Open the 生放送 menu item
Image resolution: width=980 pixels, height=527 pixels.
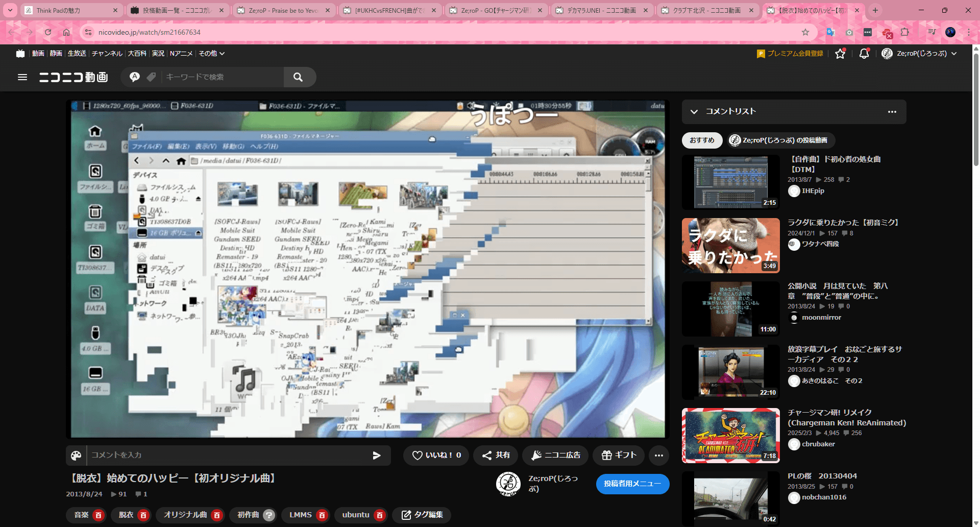(x=77, y=53)
